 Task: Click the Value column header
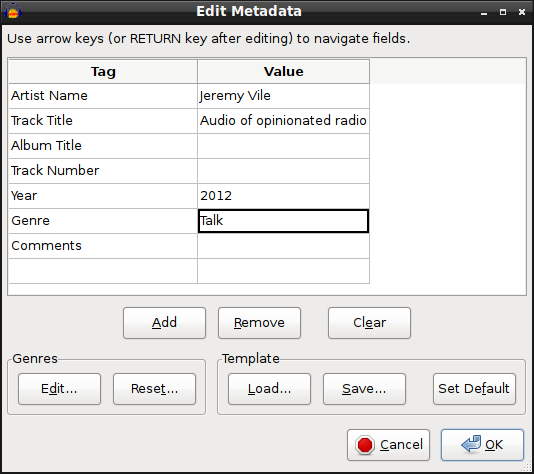click(283, 72)
